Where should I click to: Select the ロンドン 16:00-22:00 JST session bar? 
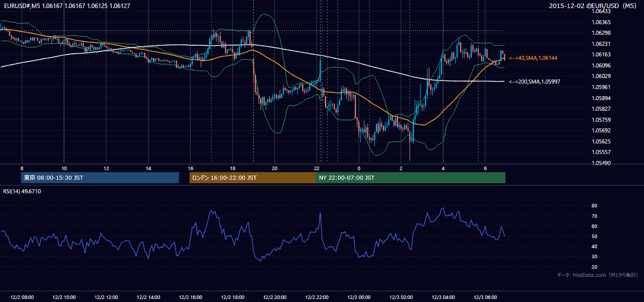click(x=252, y=178)
